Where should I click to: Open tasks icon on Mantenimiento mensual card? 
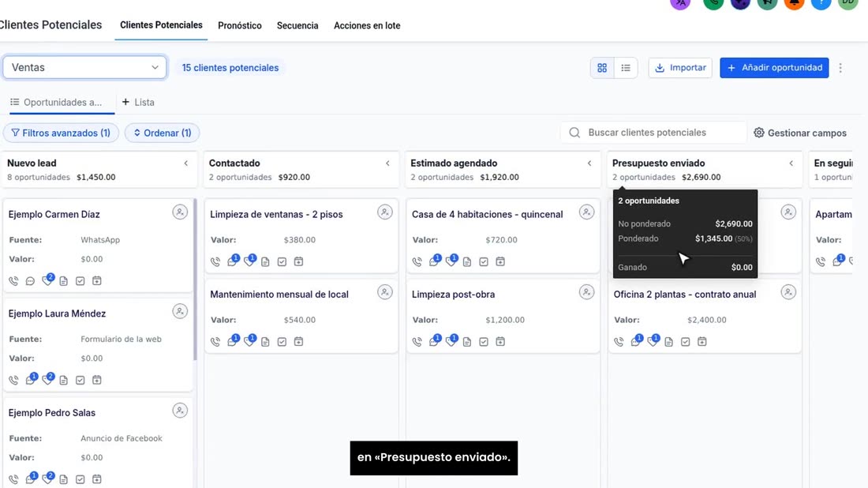tap(282, 341)
